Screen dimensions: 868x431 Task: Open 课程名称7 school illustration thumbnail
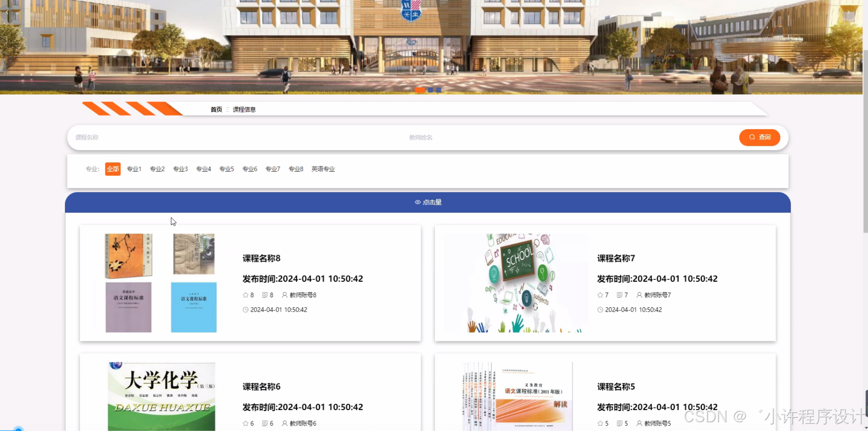515,283
